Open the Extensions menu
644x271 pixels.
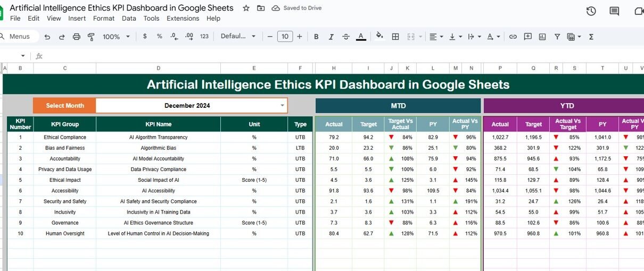click(x=183, y=18)
